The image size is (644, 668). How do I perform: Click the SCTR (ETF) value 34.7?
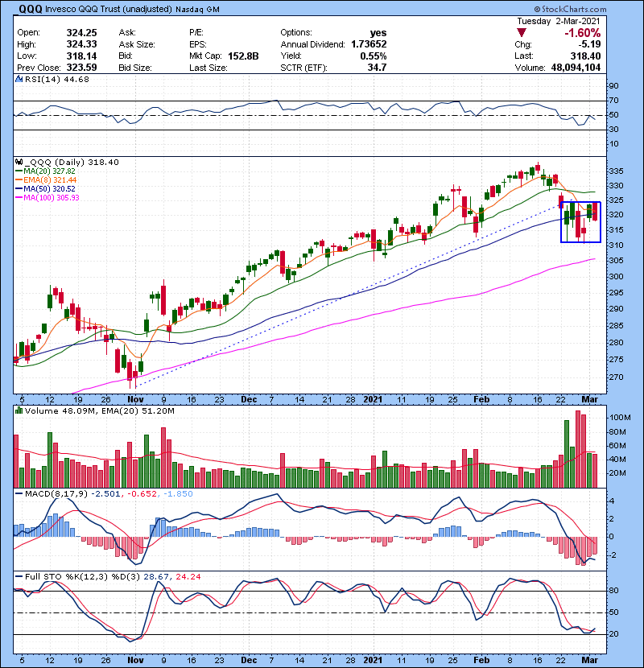(x=378, y=68)
